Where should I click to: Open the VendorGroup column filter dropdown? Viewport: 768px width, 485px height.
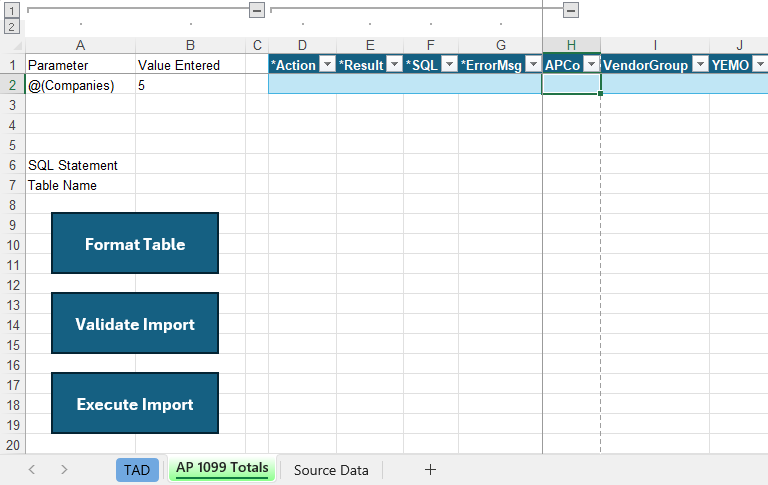coord(700,64)
